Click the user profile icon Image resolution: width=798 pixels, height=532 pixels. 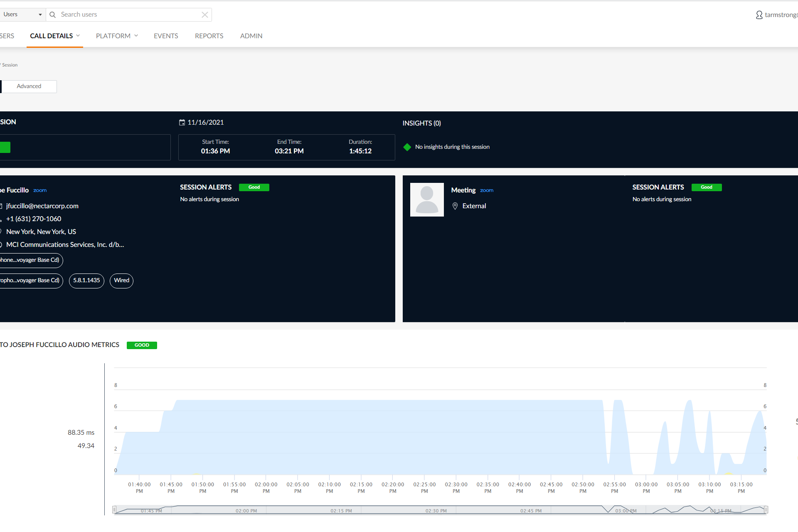tap(759, 15)
